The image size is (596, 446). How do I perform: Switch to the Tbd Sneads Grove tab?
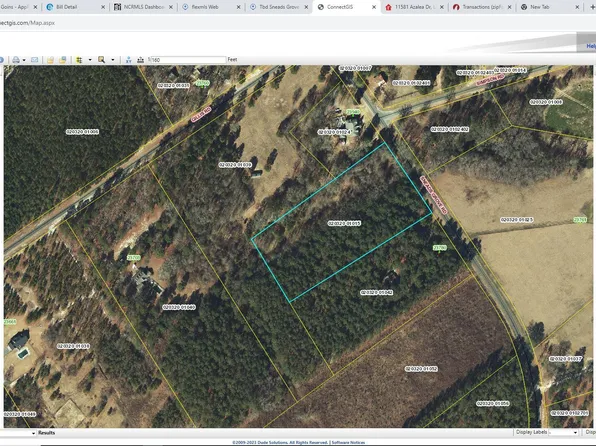(279, 7)
